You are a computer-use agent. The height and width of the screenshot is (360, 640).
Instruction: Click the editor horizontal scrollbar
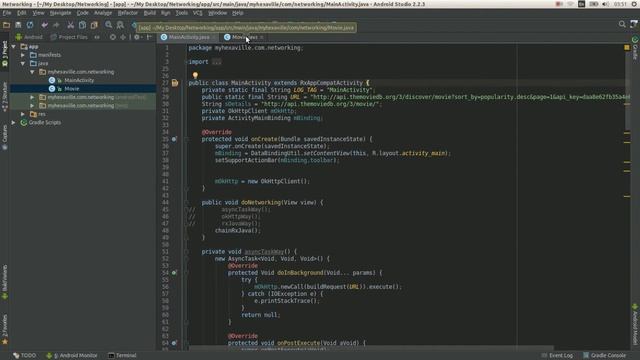click(371, 348)
